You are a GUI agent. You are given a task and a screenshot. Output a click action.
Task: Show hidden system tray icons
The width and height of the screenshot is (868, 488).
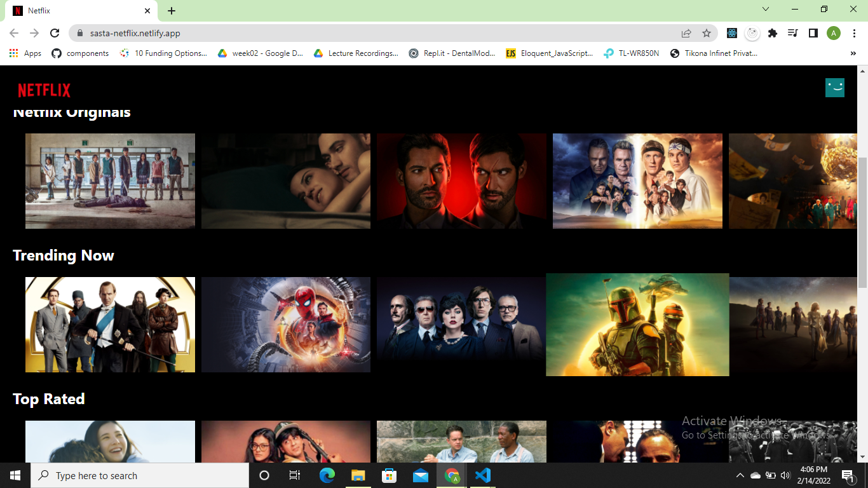740,475
